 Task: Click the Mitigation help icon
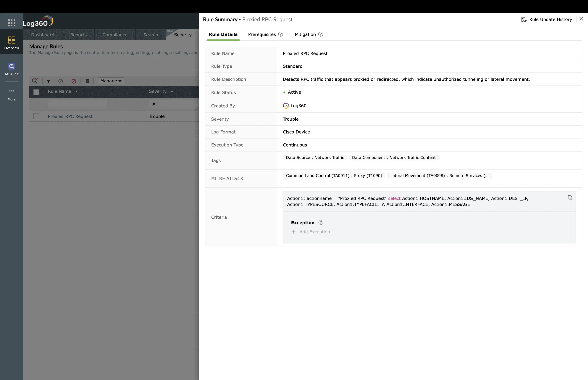pyautogui.click(x=321, y=34)
